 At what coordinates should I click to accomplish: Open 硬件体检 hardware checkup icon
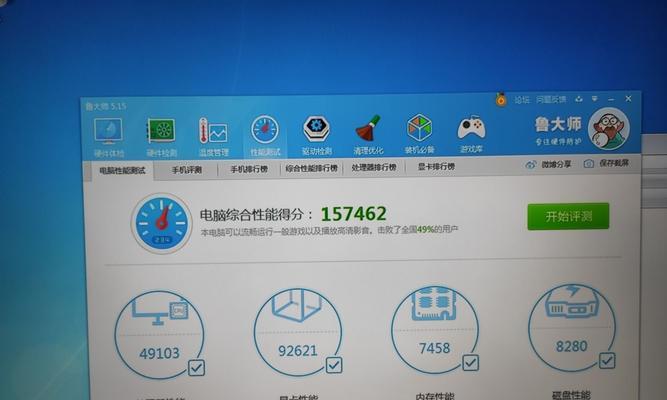pos(108,137)
